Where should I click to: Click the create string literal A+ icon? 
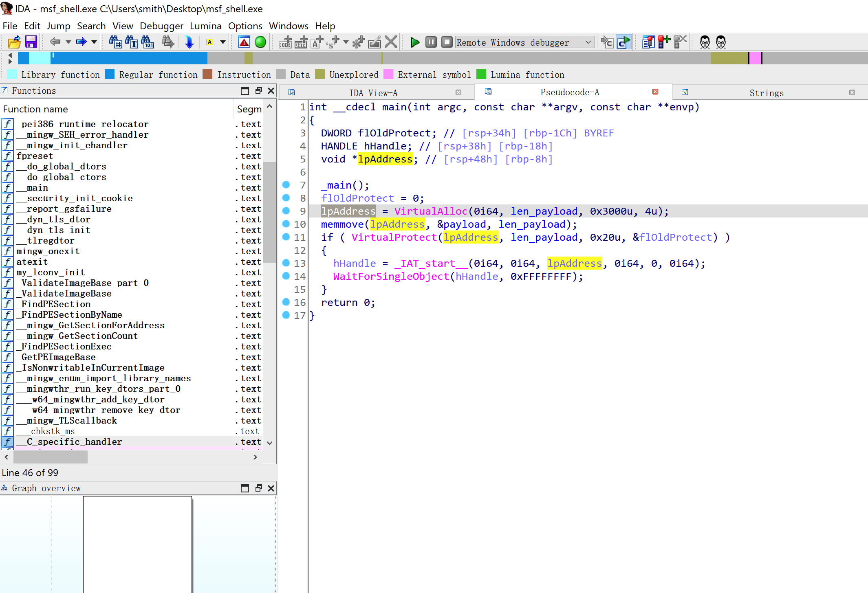[x=317, y=42]
